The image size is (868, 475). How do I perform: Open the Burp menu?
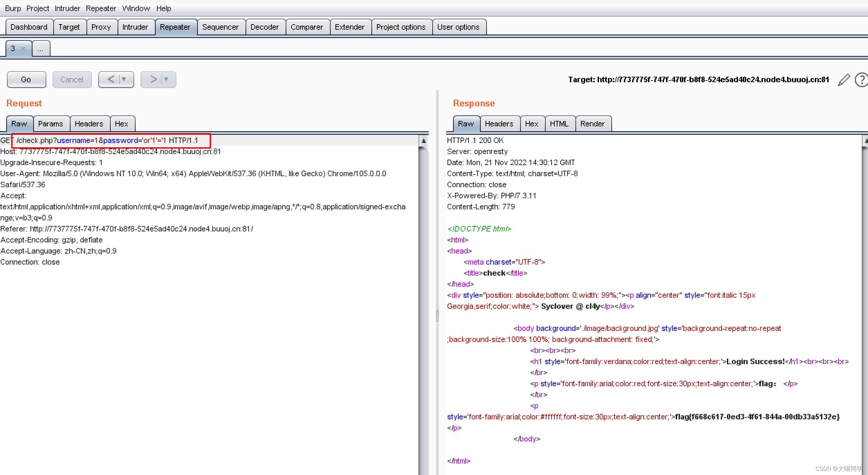[x=13, y=8]
